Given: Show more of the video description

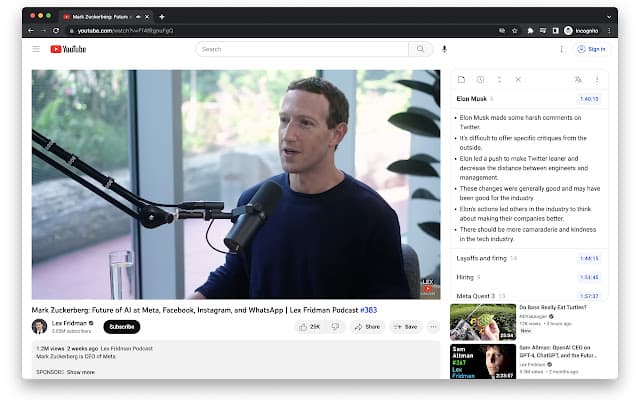Looking at the screenshot, I should coord(80,371).
